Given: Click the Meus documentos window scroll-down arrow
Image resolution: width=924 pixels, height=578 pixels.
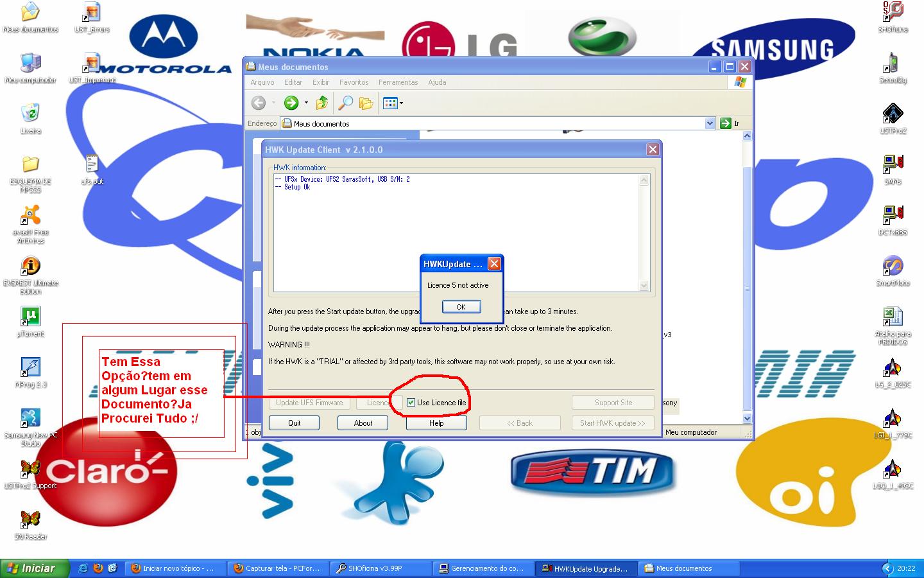Looking at the screenshot, I should click(x=747, y=418).
